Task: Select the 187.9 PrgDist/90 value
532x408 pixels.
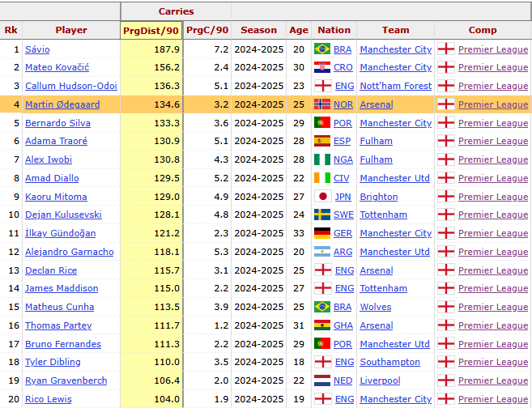Action: tap(167, 49)
